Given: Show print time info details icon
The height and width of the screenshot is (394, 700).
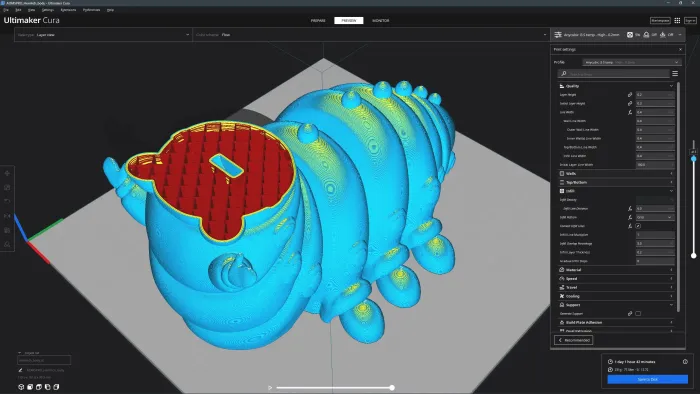Looking at the screenshot, I should click(x=685, y=361).
